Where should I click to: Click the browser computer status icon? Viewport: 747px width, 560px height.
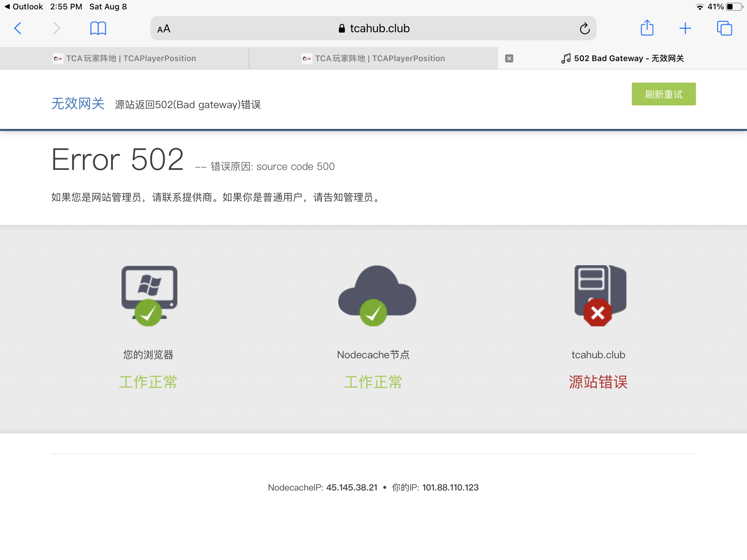pos(149,295)
